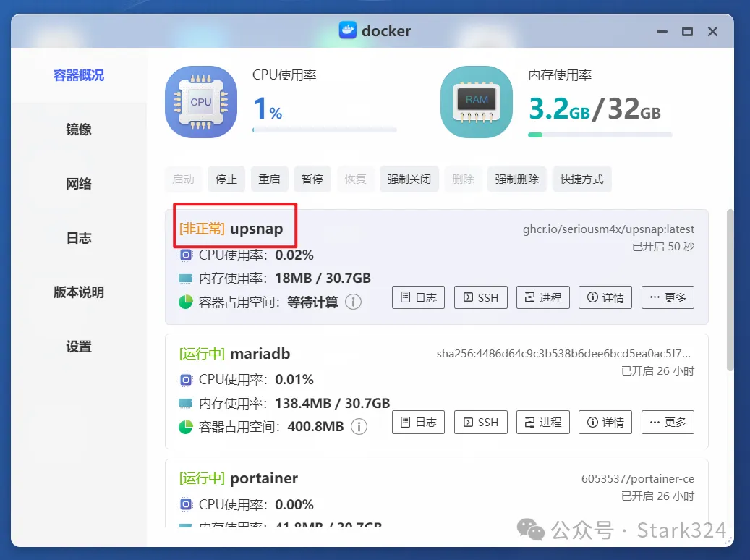750x560 pixels.
Task: Click mariadb 内存使用率 memory icon
Action: tap(186, 403)
